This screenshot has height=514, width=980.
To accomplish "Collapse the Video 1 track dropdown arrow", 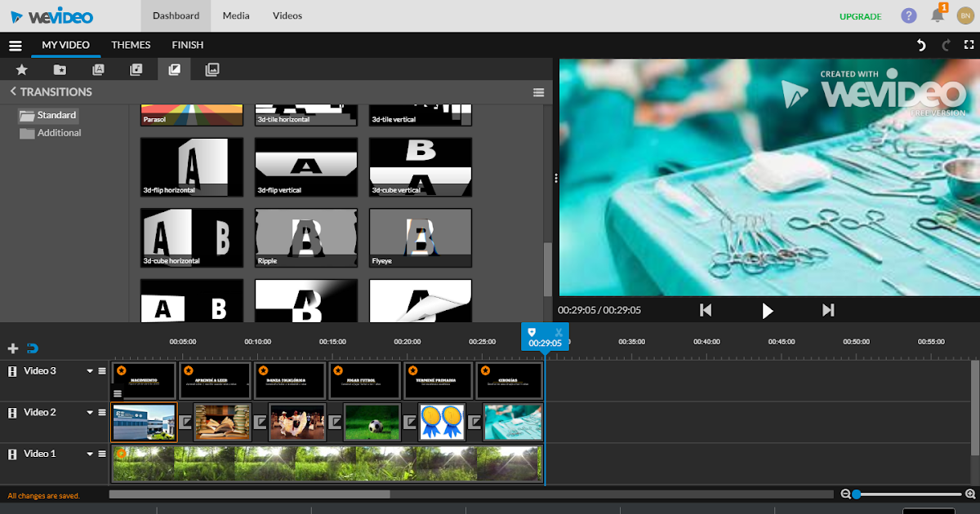I will 88,454.
